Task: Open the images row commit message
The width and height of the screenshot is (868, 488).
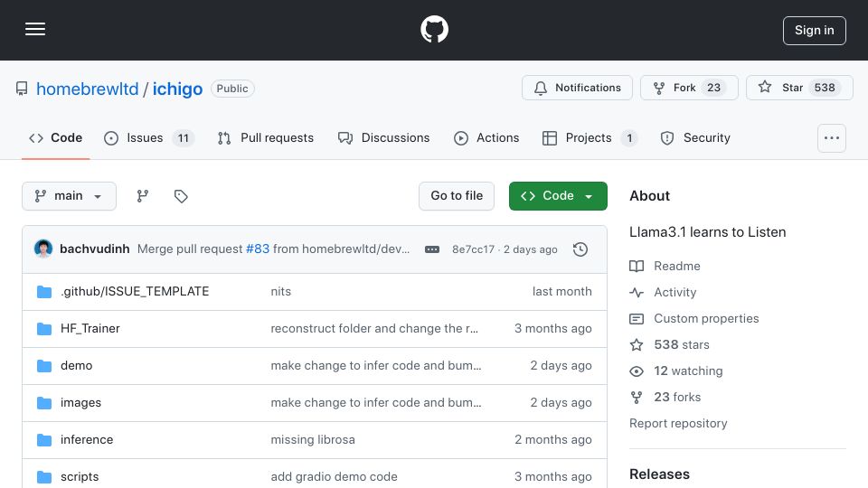Action: pos(376,403)
